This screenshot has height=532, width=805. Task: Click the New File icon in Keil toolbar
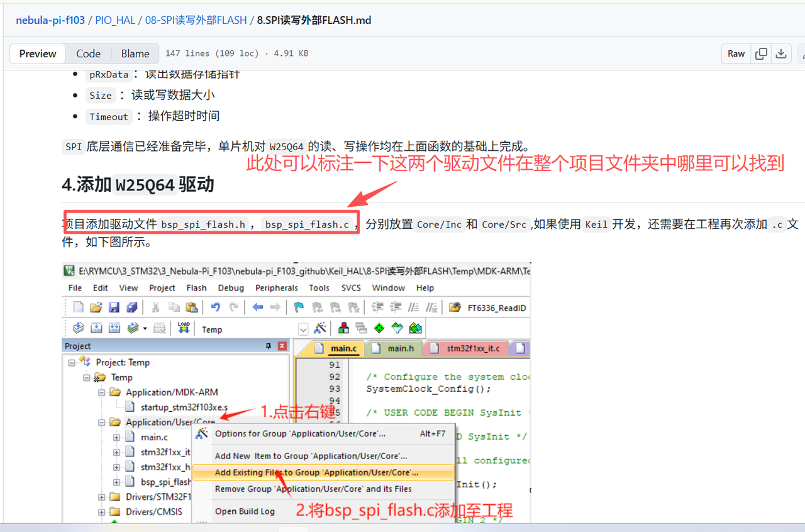(x=77, y=306)
